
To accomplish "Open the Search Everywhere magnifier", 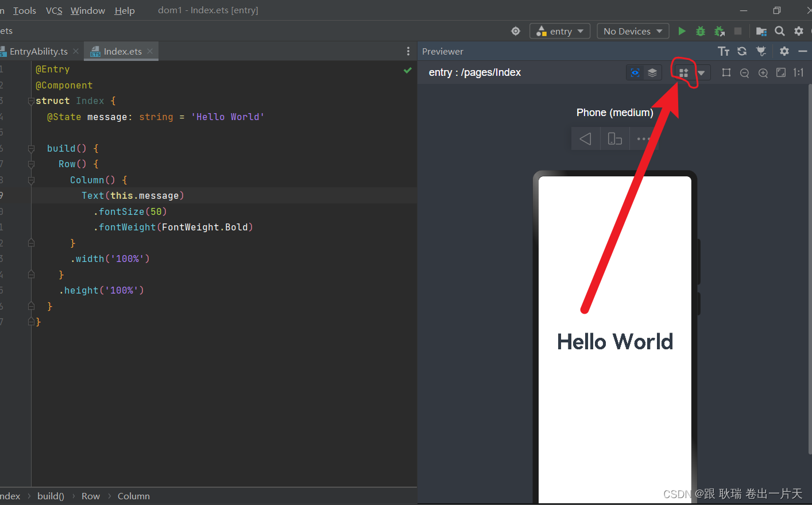I will pos(780,31).
